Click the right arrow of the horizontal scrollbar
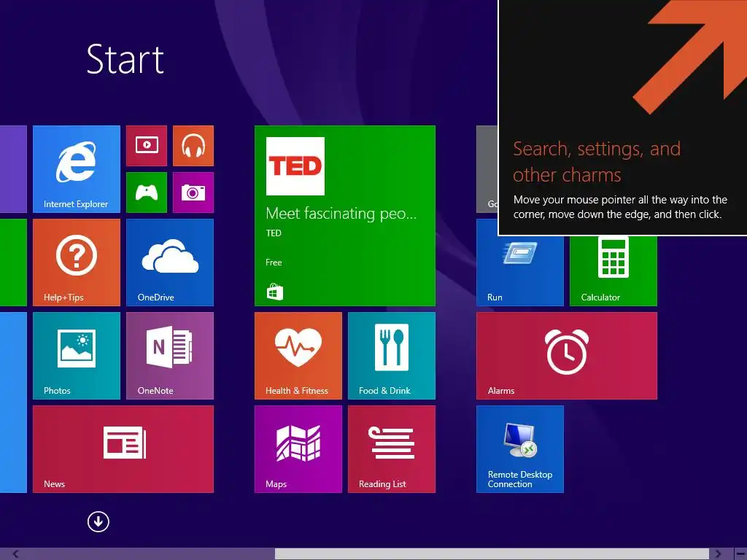 pyautogui.click(x=718, y=554)
